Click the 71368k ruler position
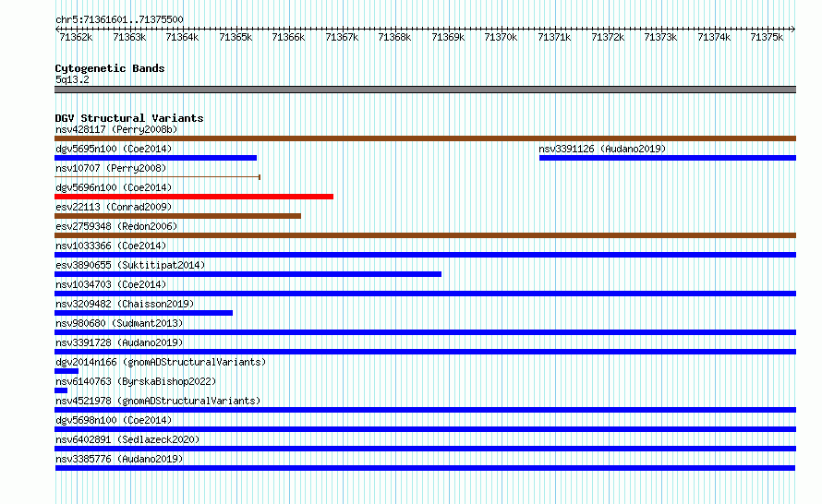 (x=394, y=37)
